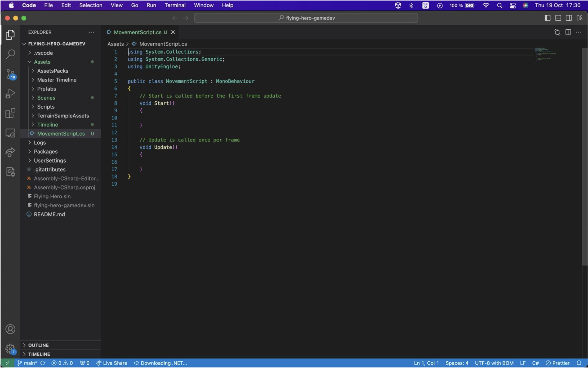Expand the AssetsPacks folder
588x368 pixels.
pyautogui.click(x=60, y=71)
